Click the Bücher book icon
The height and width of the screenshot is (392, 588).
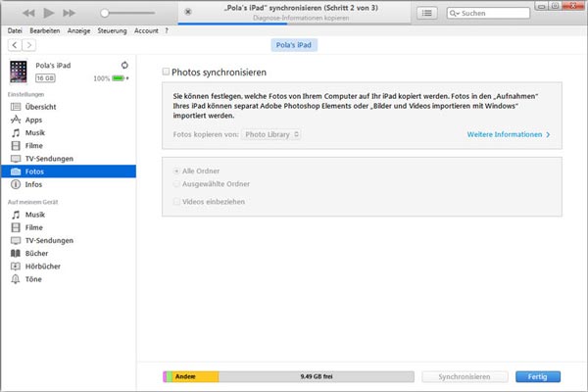click(16, 253)
